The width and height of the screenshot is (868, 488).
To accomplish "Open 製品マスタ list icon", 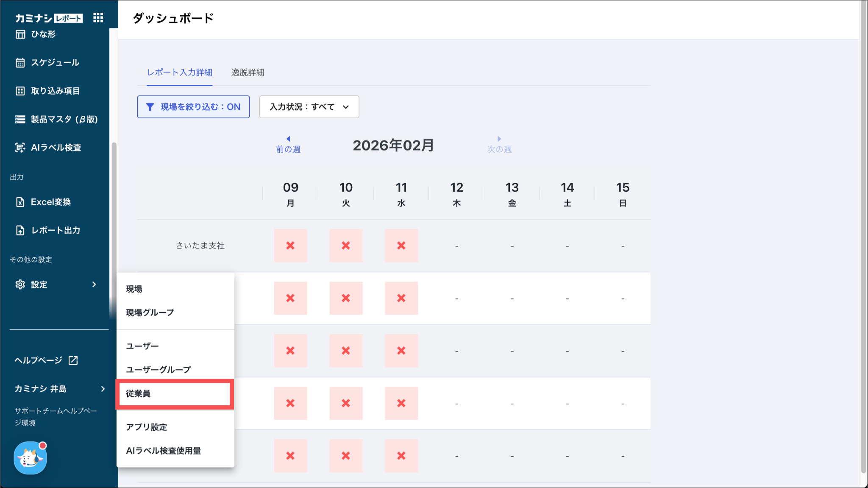I will click(x=20, y=119).
